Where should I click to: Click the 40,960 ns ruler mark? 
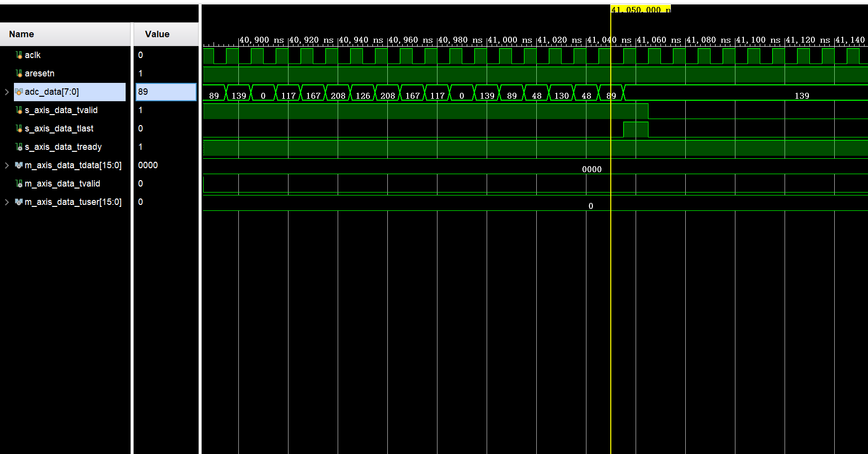pyautogui.click(x=411, y=40)
